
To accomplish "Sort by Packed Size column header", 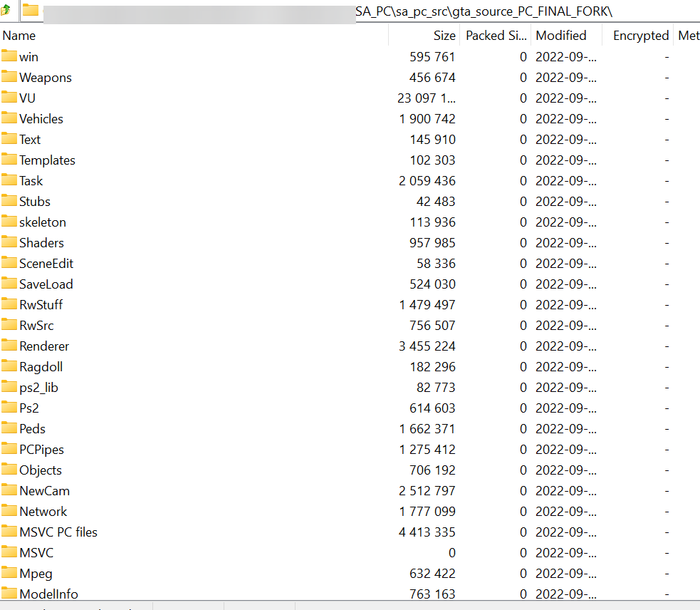I will click(496, 36).
